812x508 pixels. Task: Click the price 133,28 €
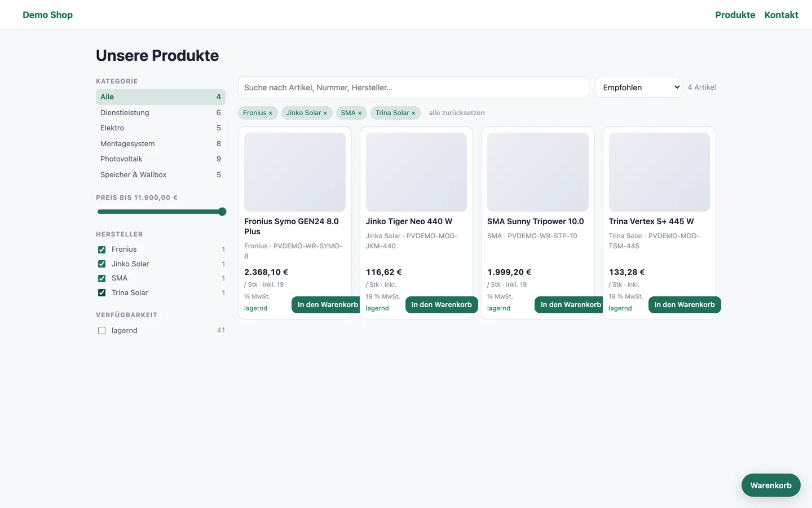pos(627,272)
